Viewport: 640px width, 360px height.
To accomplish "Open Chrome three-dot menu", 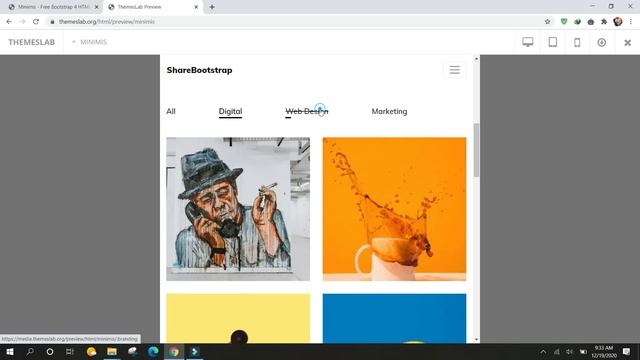I will click(x=631, y=22).
